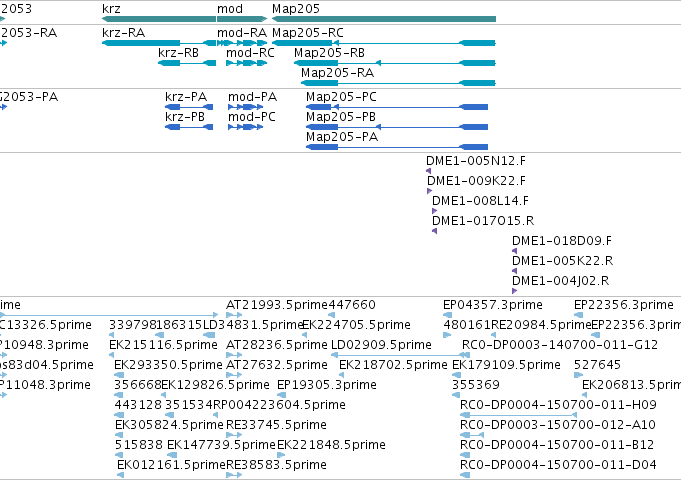
Task: Select DME1-018D09.F label
Action: [x=562, y=241]
